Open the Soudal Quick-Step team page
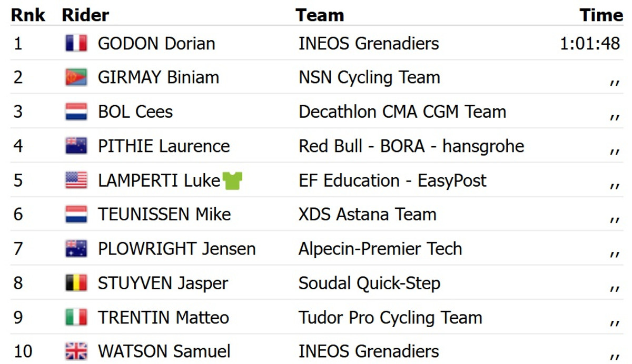 coord(369,283)
